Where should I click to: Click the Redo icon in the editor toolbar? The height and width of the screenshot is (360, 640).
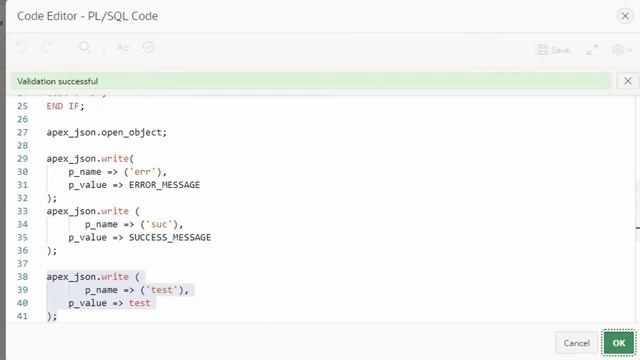pyautogui.click(x=47, y=47)
